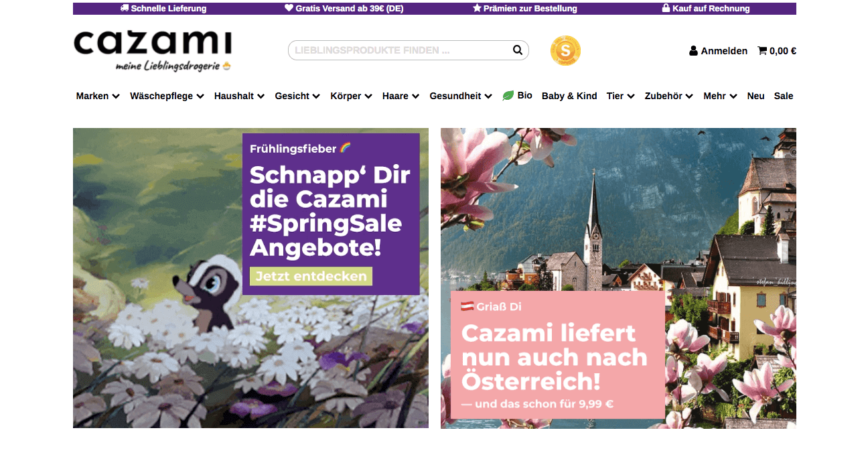Image resolution: width=868 pixels, height=465 pixels.
Task: Click the truck icon for Schnelle Lieferung
Action: [125, 9]
